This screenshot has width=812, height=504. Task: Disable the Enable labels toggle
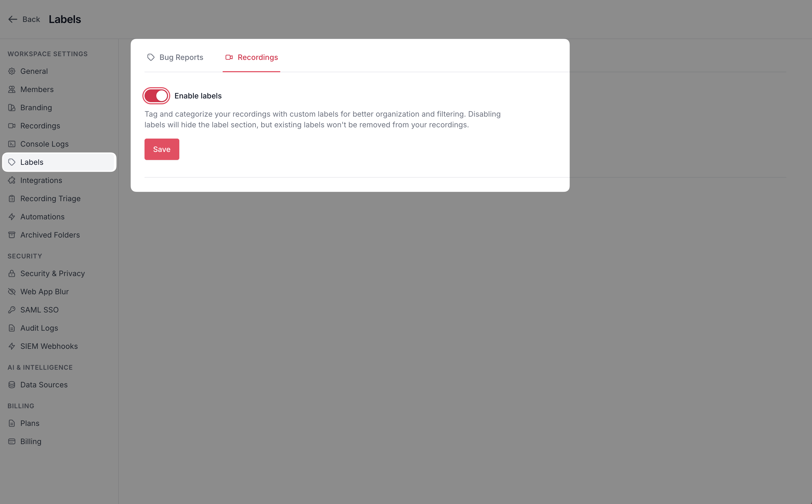(156, 96)
